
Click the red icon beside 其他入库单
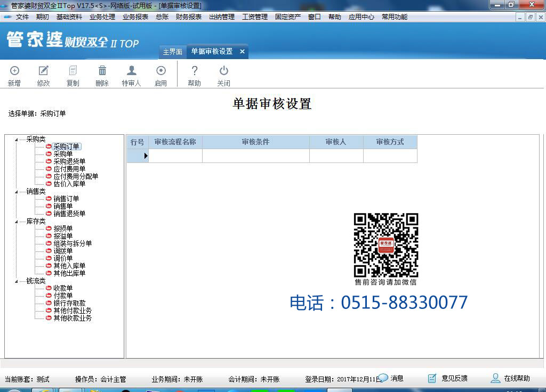coord(49,266)
